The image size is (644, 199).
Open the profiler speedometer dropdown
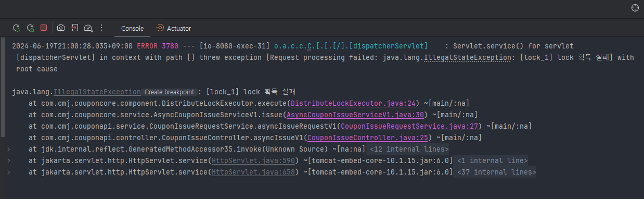point(88,28)
